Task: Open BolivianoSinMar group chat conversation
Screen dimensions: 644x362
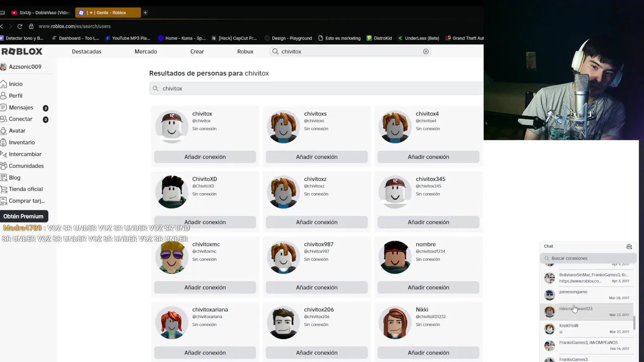Action: 587,278
